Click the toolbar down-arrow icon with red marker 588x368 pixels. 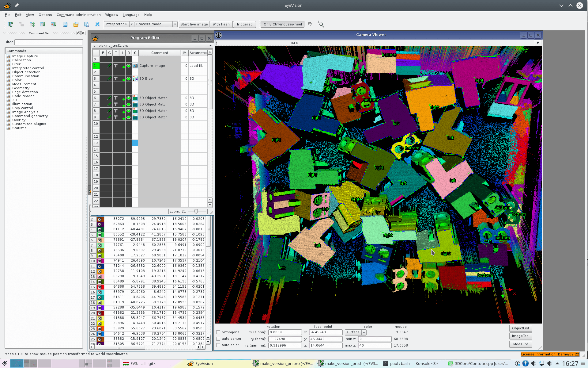(x=54, y=24)
